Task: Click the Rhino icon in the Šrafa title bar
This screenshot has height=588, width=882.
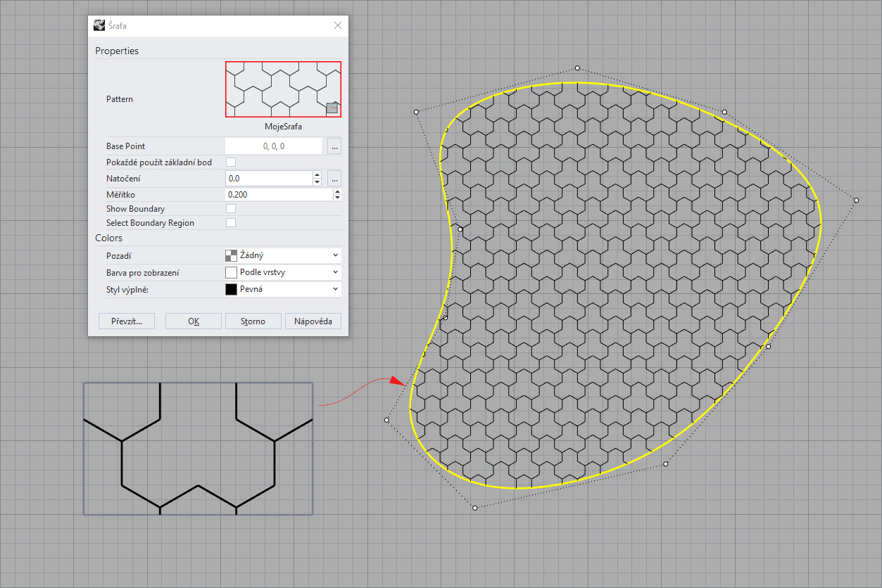Action: [x=99, y=25]
